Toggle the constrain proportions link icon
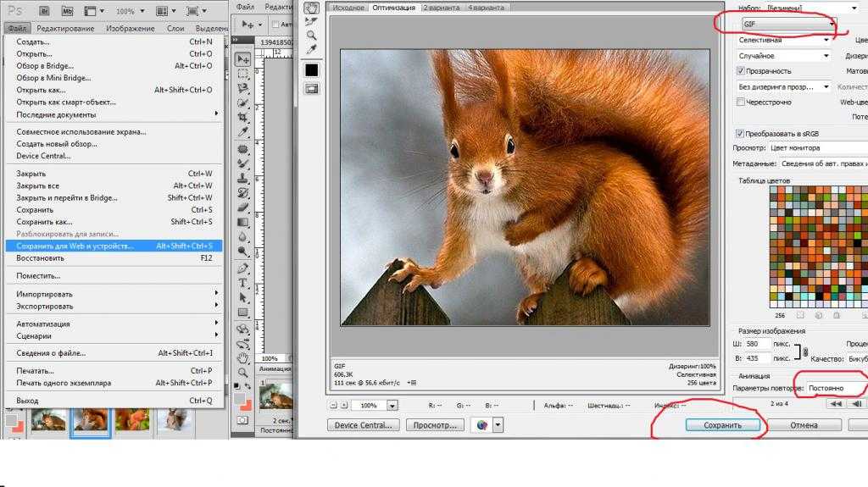 [x=805, y=352]
